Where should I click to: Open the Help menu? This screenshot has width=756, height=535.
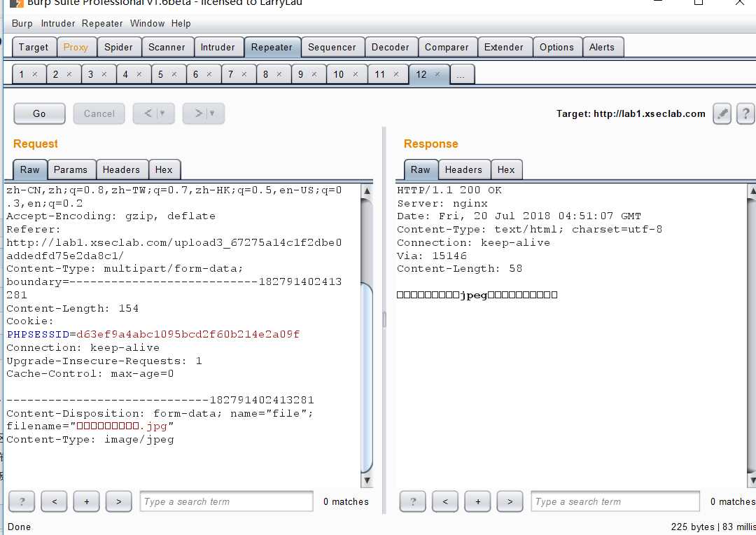[x=181, y=23]
